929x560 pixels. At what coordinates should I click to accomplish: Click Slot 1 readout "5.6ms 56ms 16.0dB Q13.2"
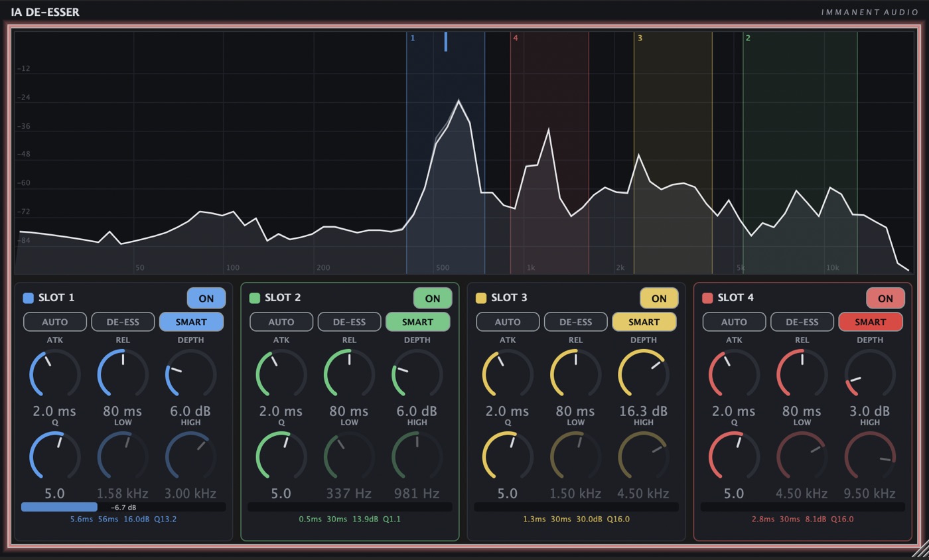point(123,519)
